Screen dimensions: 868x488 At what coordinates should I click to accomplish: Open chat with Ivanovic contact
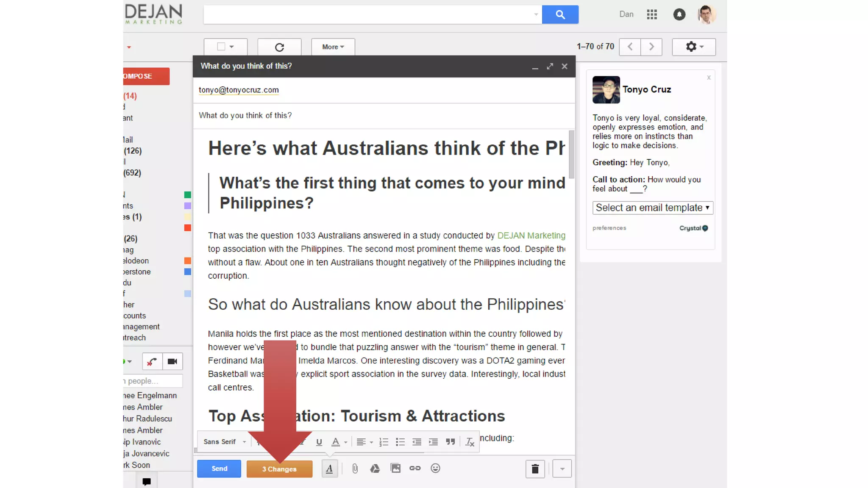142,442
